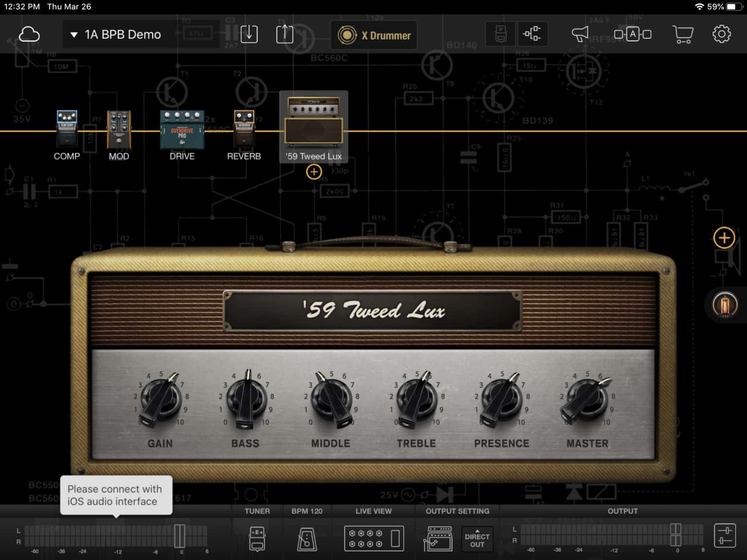The height and width of the screenshot is (560, 747).
Task: Select the dual signal path routing icon
Action: [532, 34]
